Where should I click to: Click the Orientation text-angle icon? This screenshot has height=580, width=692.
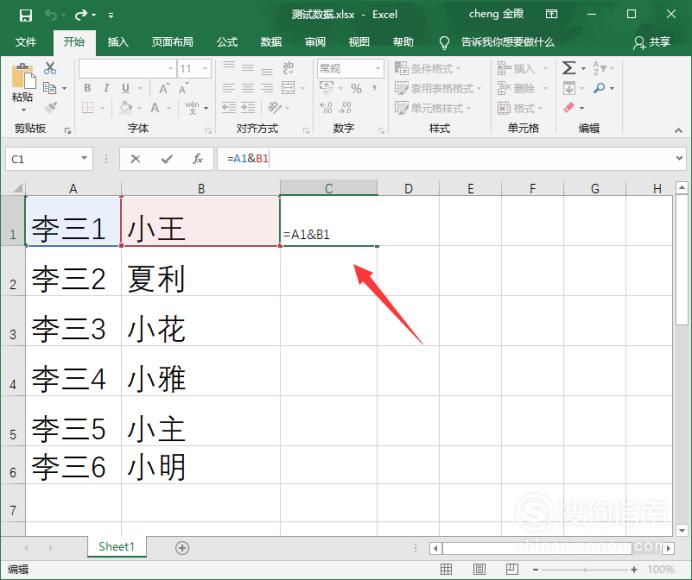point(275,107)
